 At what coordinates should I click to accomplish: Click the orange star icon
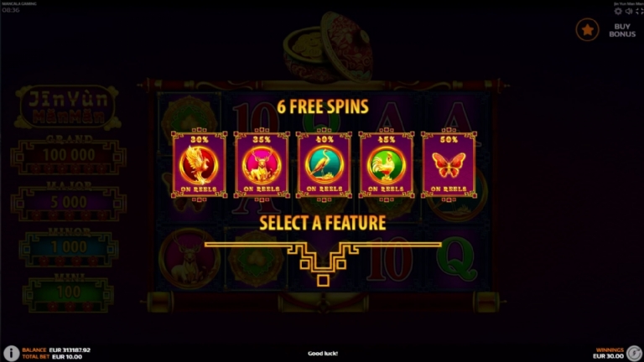click(587, 29)
